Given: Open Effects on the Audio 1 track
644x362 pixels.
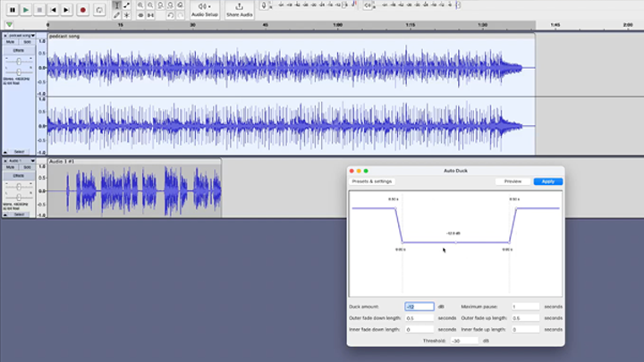Looking at the screenshot, I should tap(19, 175).
